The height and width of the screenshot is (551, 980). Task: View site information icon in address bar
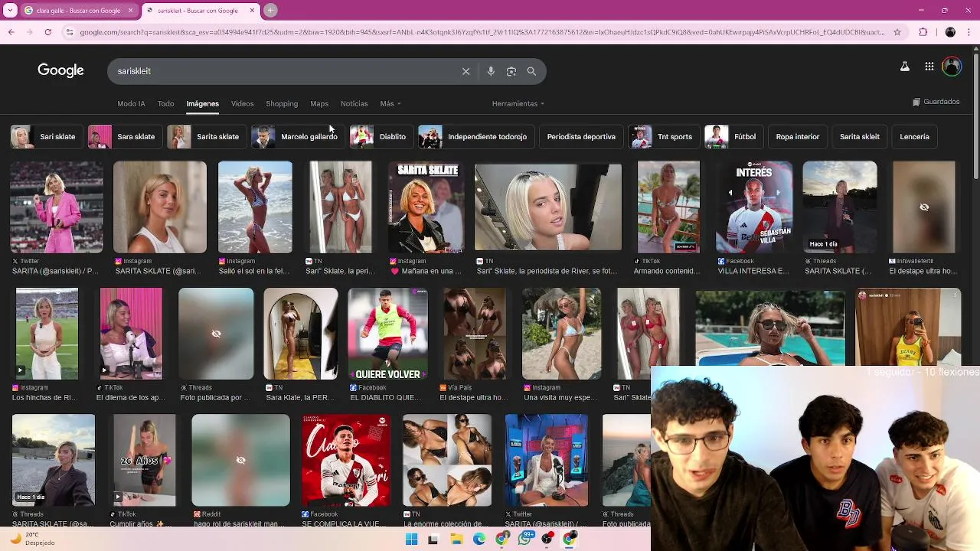point(70,32)
